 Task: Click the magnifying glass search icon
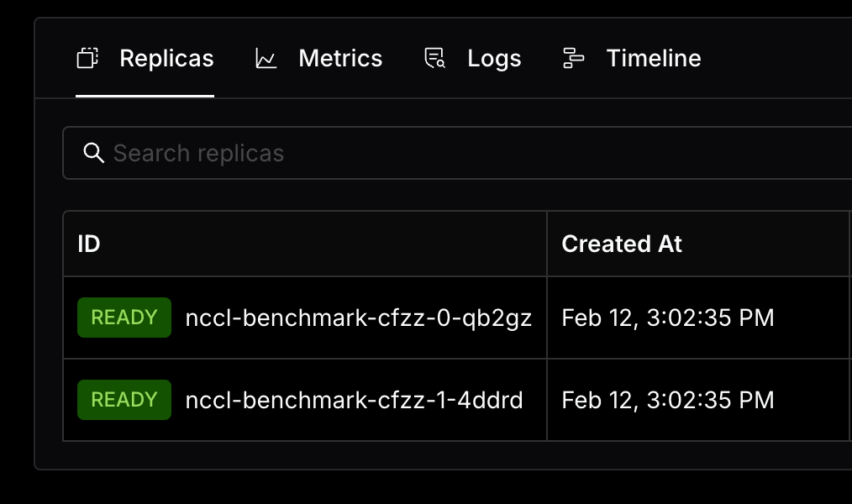point(93,153)
